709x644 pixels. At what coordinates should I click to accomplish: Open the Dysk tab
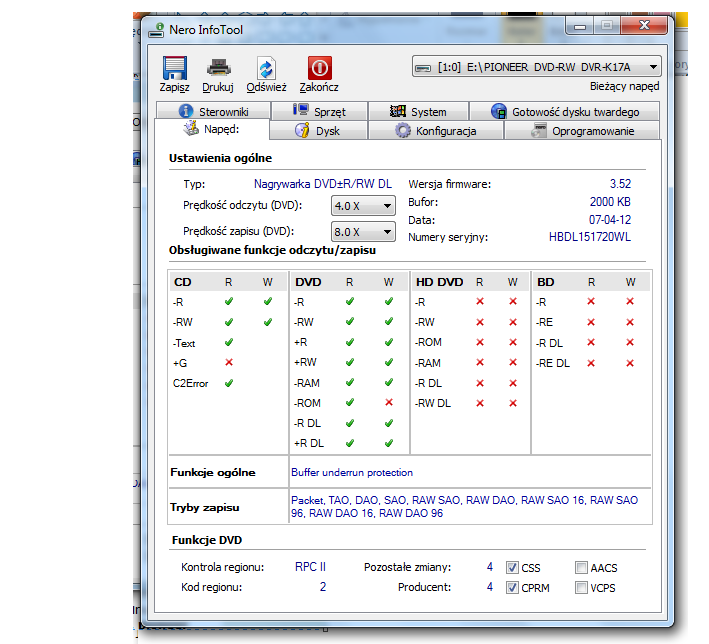318,131
